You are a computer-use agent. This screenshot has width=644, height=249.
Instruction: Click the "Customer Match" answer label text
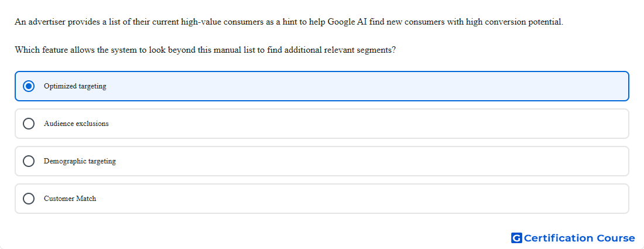tap(70, 199)
